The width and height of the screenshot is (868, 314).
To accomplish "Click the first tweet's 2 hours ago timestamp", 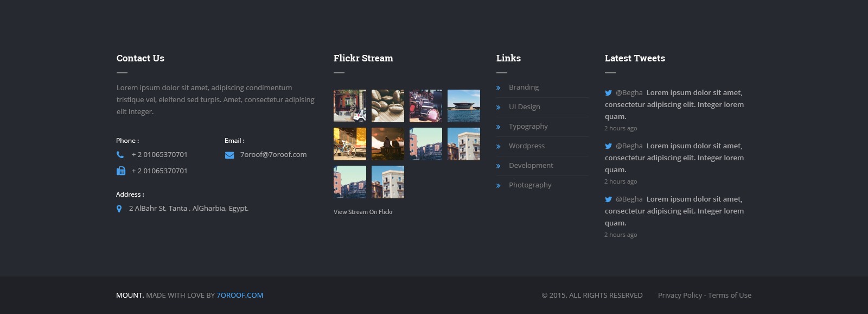I will (621, 129).
